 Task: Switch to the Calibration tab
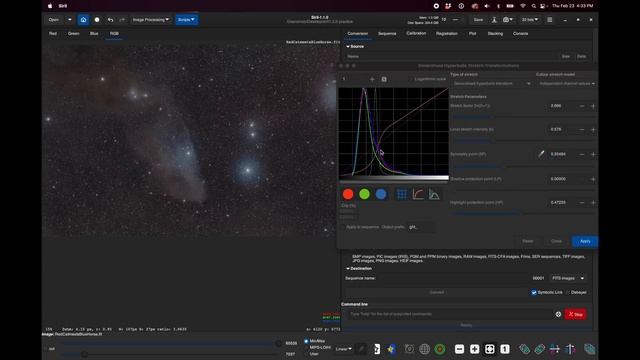coord(416,33)
